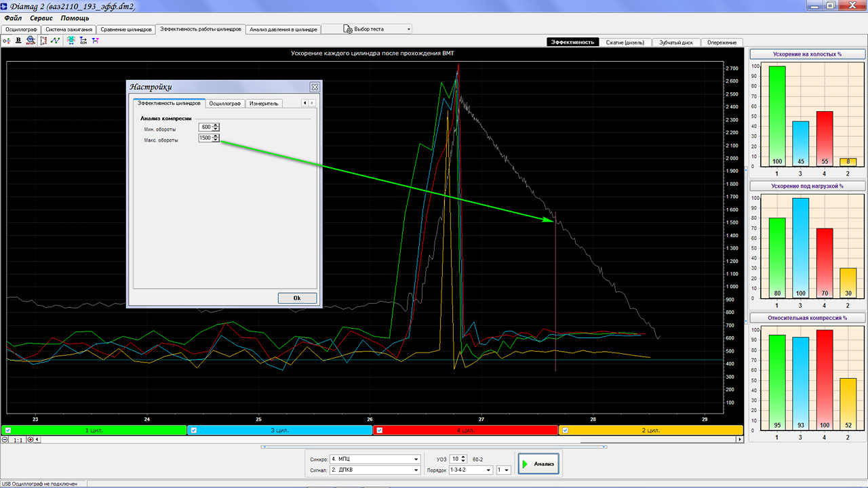Click the Макс. обороты input field with 1500
Screen dimensions: 868x488
click(x=205, y=138)
